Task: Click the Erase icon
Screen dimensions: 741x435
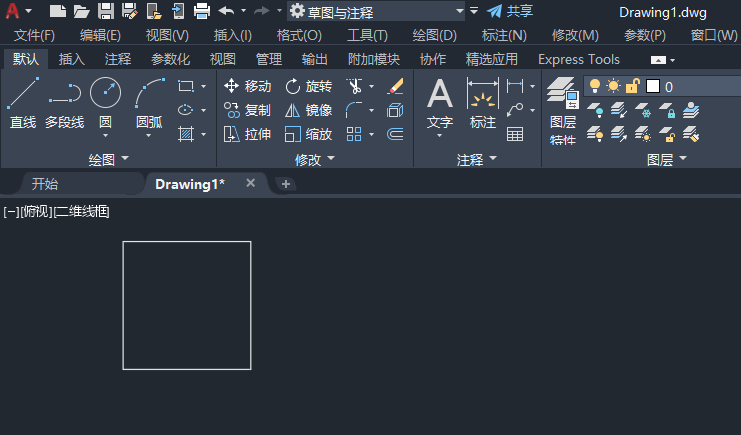Action: coord(395,86)
